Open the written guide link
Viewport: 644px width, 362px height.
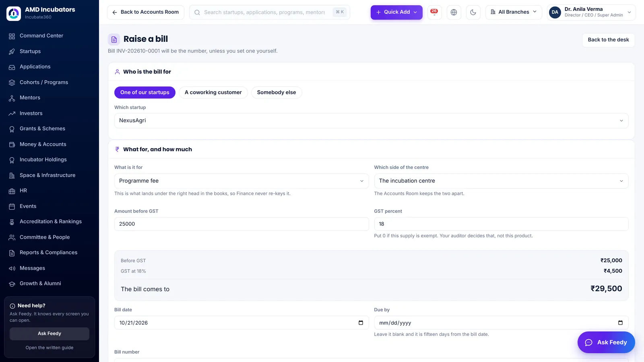click(50, 348)
